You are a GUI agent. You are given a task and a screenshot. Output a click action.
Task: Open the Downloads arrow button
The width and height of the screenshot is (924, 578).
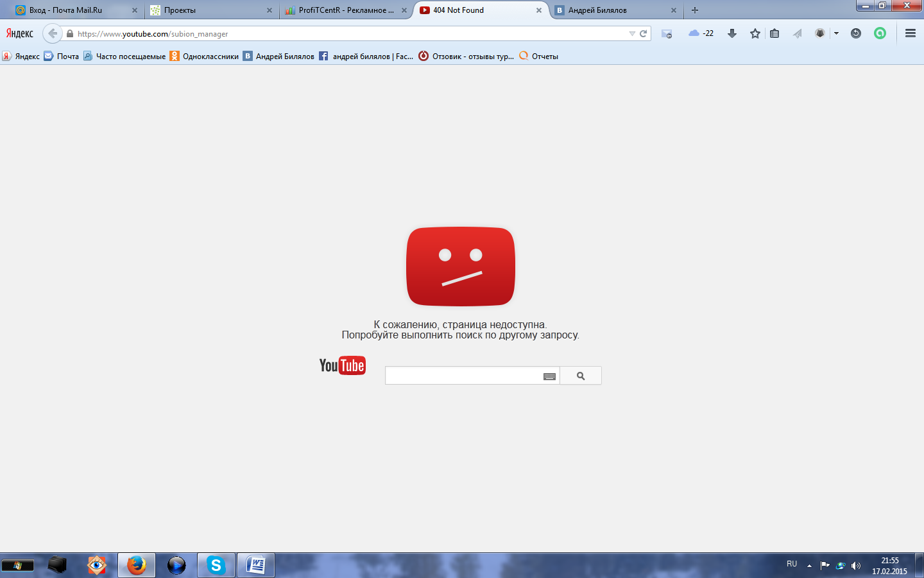coord(732,33)
